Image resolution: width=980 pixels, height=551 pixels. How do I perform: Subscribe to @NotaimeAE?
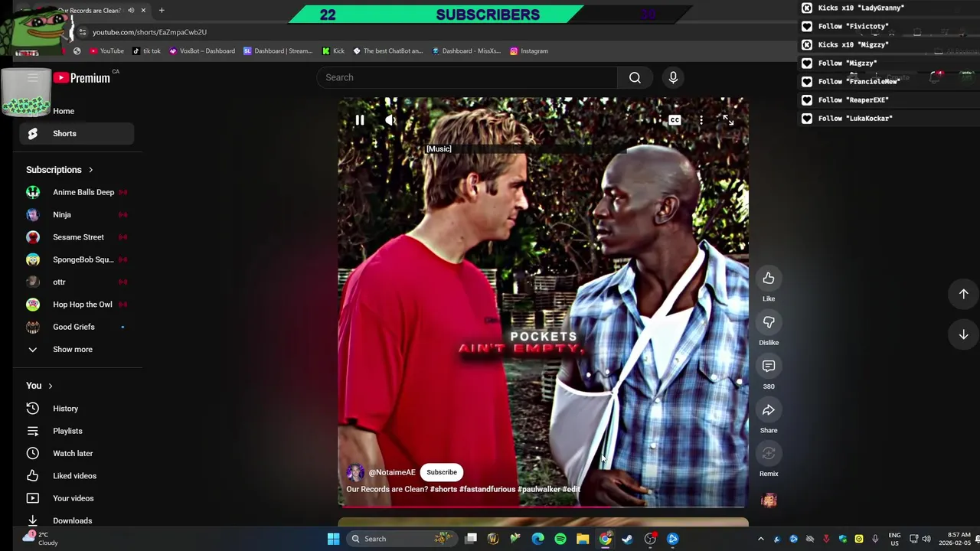coord(442,472)
